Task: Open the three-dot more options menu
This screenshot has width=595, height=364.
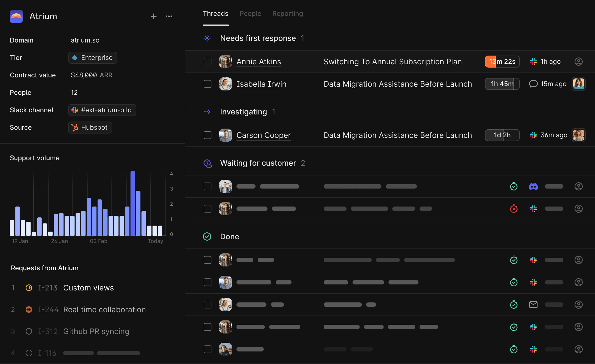Action: pyautogui.click(x=169, y=16)
